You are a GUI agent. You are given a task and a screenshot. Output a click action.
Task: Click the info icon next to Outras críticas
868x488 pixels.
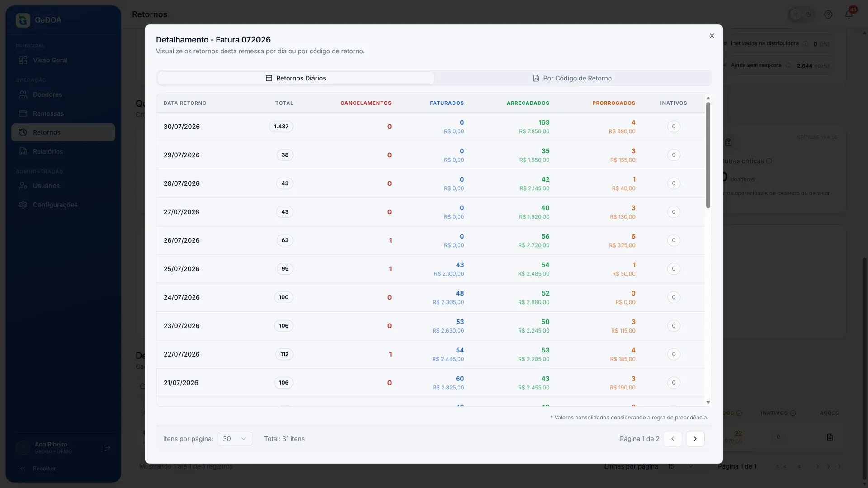coord(769,161)
